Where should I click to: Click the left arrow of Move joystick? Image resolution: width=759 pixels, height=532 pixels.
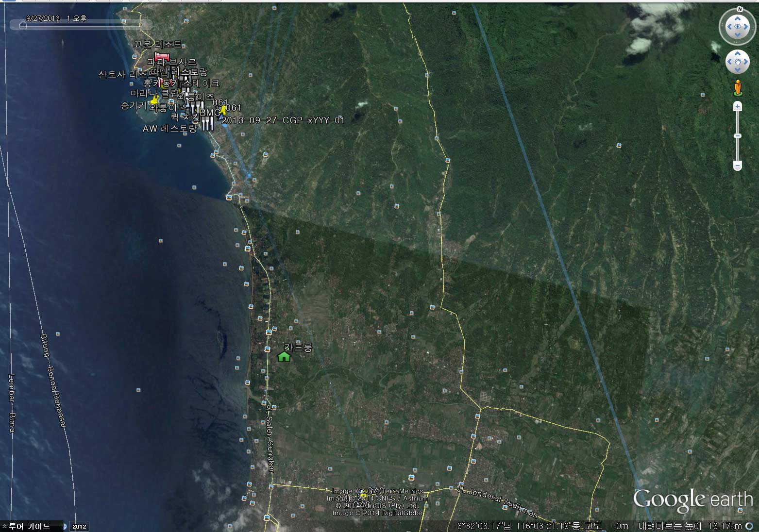[x=729, y=62]
